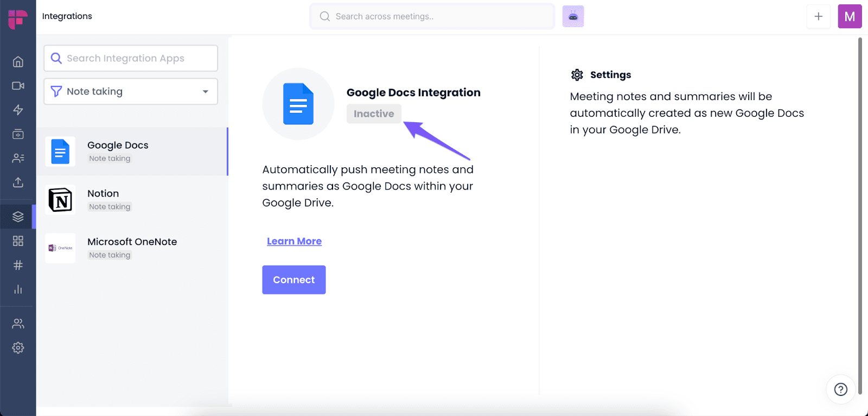
Task: Click the Connect button
Action: (294, 280)
